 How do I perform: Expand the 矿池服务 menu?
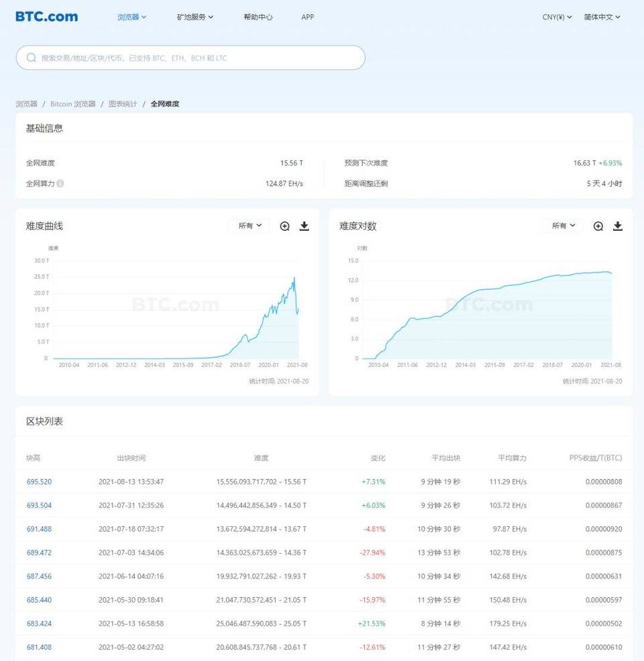coord(195,17)
